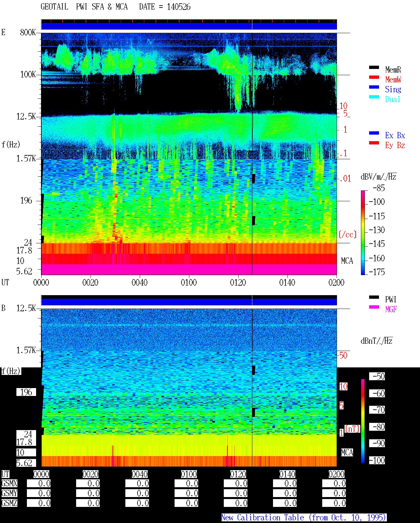Click the blue Sing legend swatch
Image resolution: width=420 pixels, height=523 pixels.
374,87
